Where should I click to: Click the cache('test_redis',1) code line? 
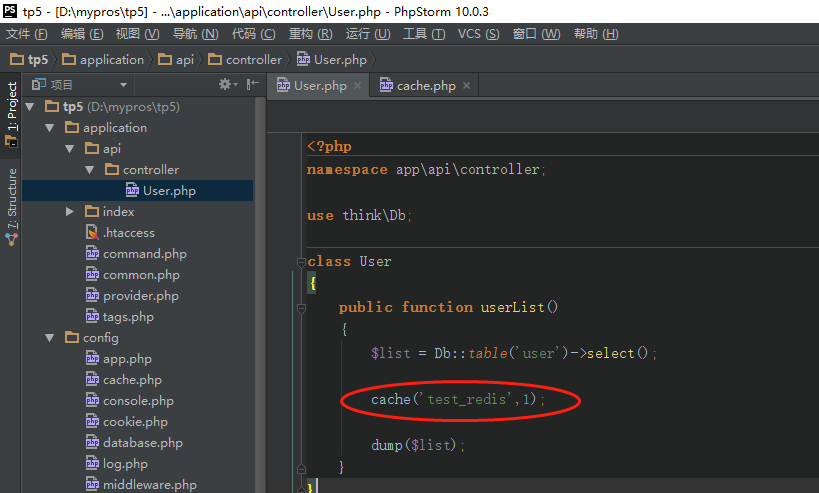pyautogui.click(x=458, y=400)
